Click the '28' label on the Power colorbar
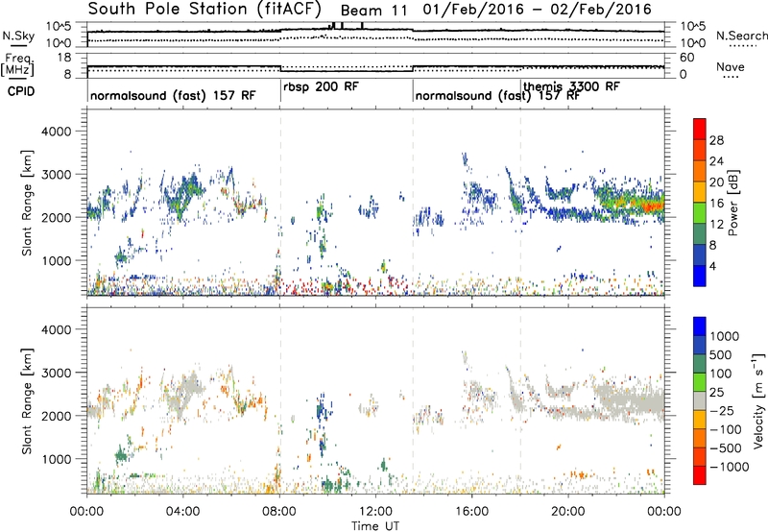The image size is (768, 532). click(x=716, y=140)
